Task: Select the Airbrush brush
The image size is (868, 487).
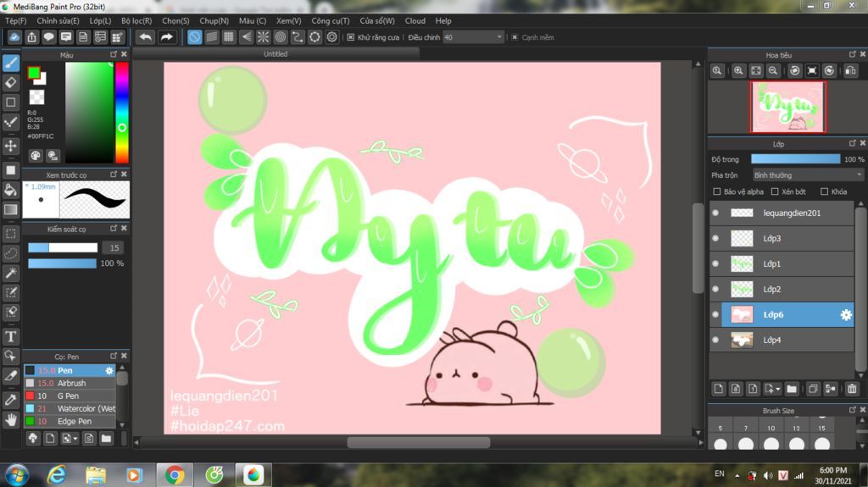Action: pos(70,383)
